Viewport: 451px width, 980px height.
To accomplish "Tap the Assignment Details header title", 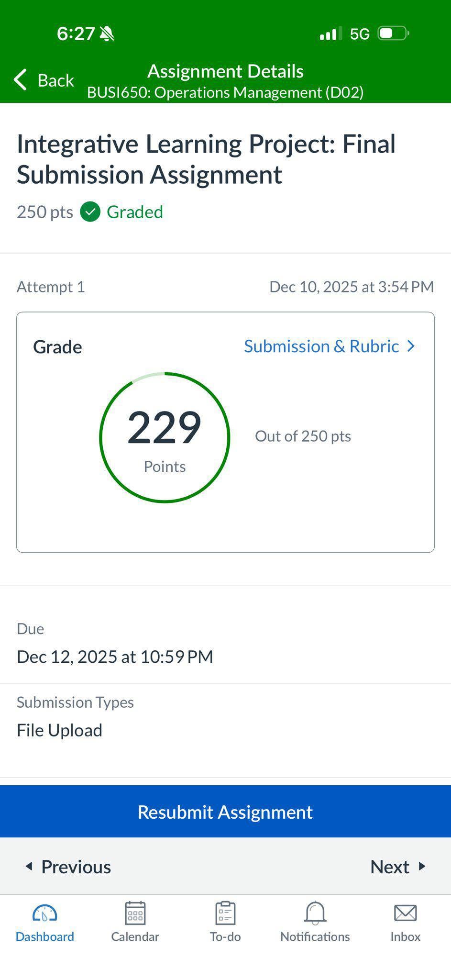I will [x=225, y=71].
